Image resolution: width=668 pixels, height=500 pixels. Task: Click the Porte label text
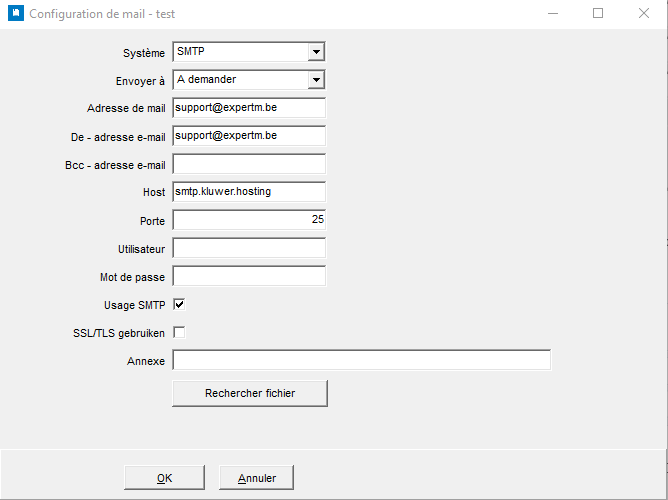(x=153, y=221)
